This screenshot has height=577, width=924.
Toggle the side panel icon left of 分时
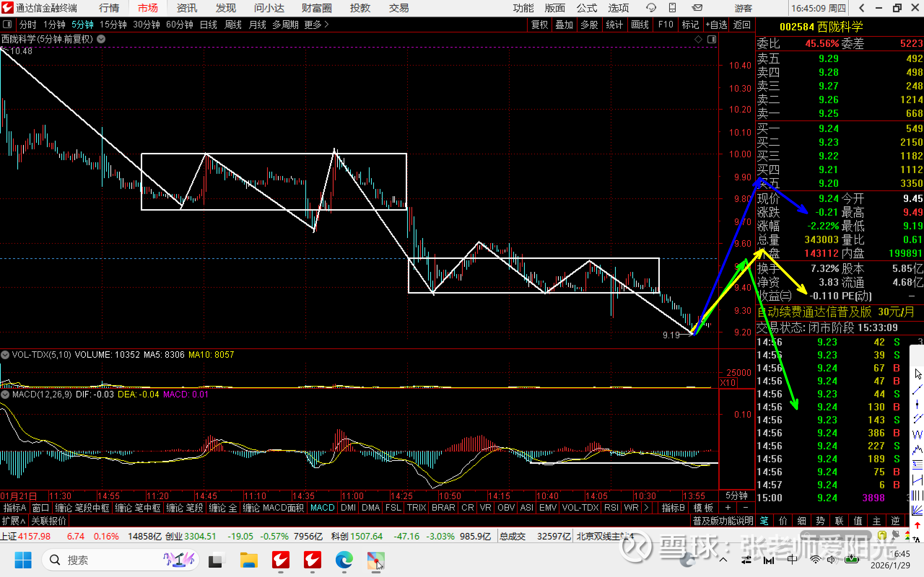click(7, 25)
